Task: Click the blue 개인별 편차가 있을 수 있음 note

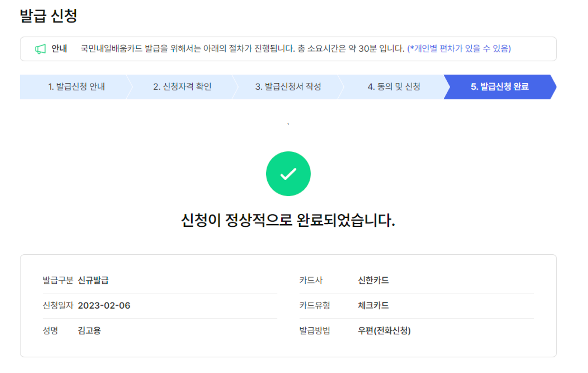Action: point(459,48)
